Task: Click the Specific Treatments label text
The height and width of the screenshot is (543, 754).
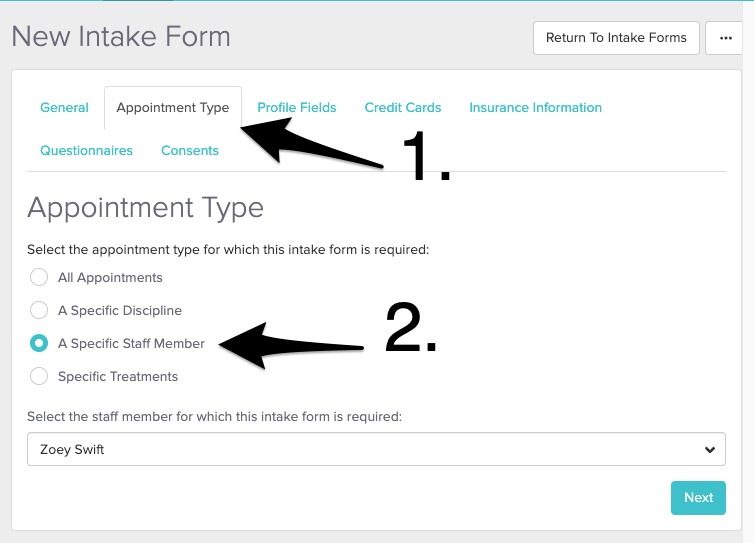Action: pyautogui.click(x=118, y=376)
